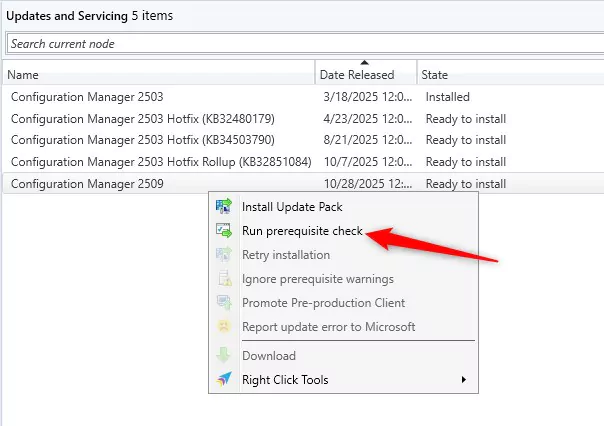
Task: Select Hotfix Rollup (KB32851084) row
Action: tap(303, 162)
